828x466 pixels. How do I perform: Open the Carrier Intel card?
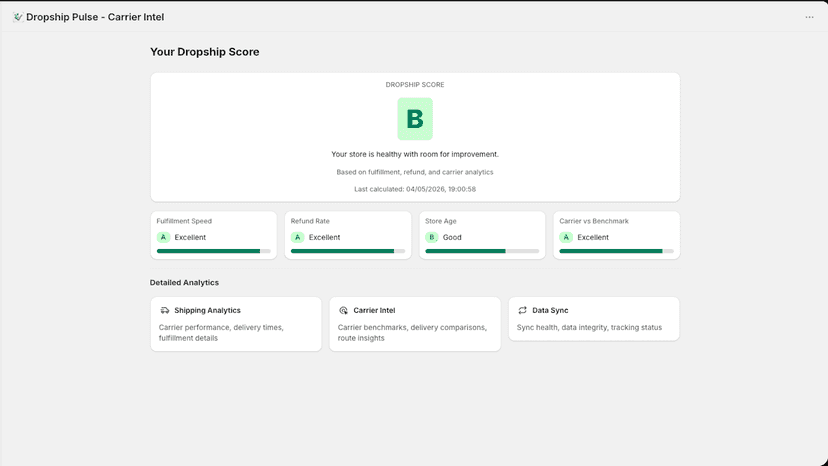click(415, 324)
